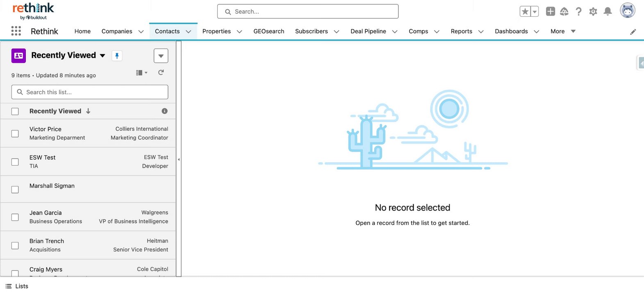The height and width of the screenshot is (295, 644).
Task: Open the Help question mark icon
Action: 578,11
